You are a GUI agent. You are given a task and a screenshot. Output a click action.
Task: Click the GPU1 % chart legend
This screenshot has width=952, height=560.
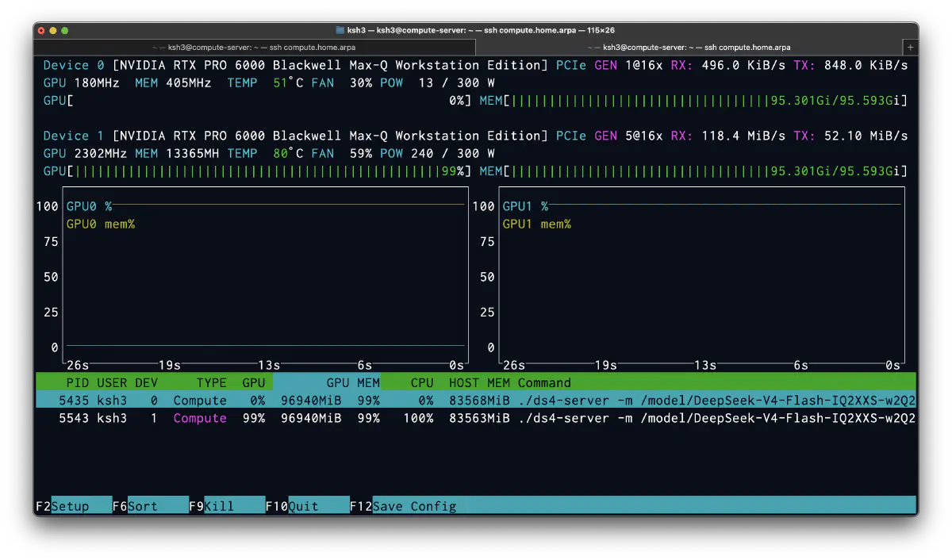525,206
